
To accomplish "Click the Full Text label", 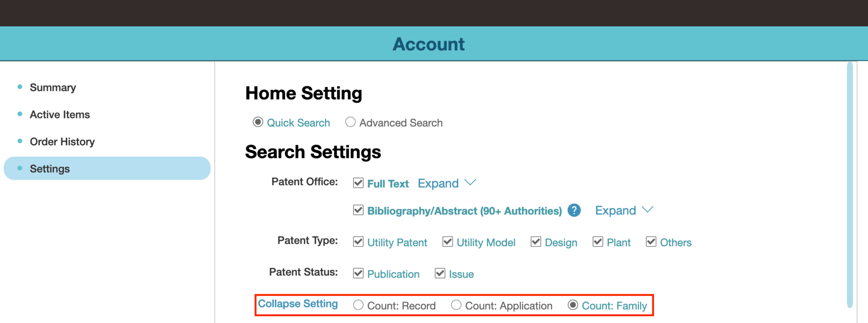I will [x=388, y=184].
